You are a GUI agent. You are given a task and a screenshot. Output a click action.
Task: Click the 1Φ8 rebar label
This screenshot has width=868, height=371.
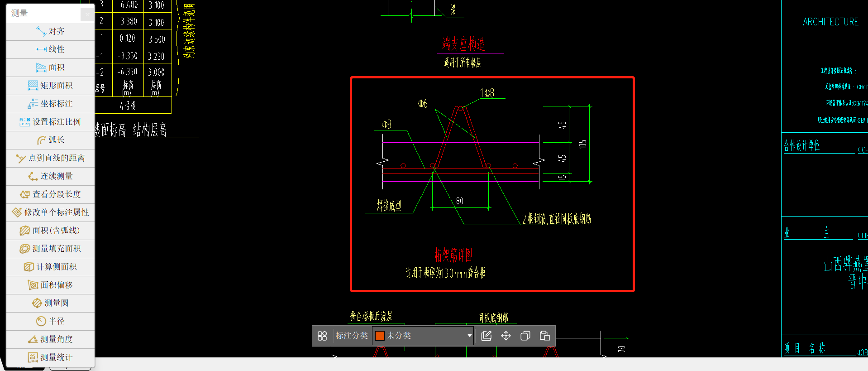tap(487, 93)
